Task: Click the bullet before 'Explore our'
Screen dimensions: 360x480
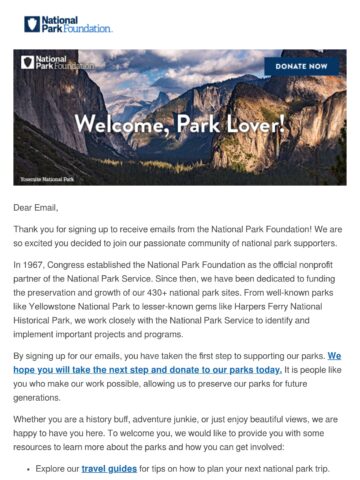Action: (x=28, y=469)
